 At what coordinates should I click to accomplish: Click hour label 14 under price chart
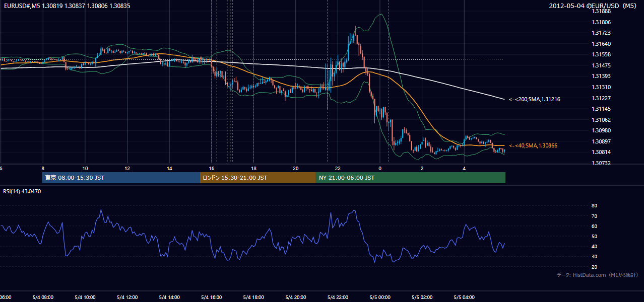(x=169, y=168)
